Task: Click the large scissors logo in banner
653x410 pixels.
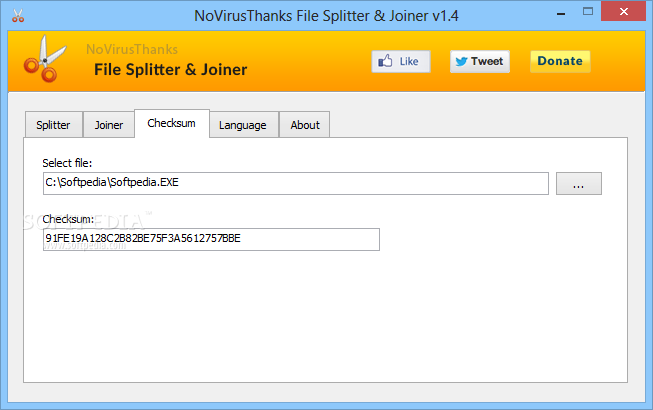Action: tap(45, 59)
